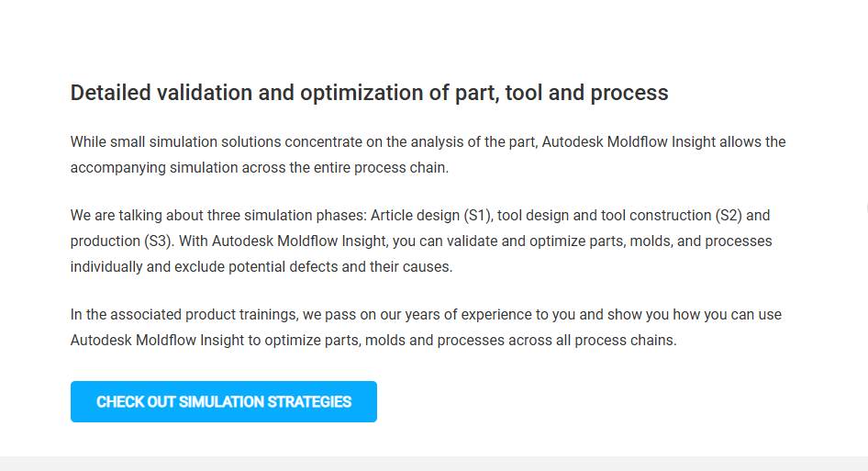This screenshot has width=868, height=471.
Task: Click the Check Out Simulation Strategies button
Action: 224,402
